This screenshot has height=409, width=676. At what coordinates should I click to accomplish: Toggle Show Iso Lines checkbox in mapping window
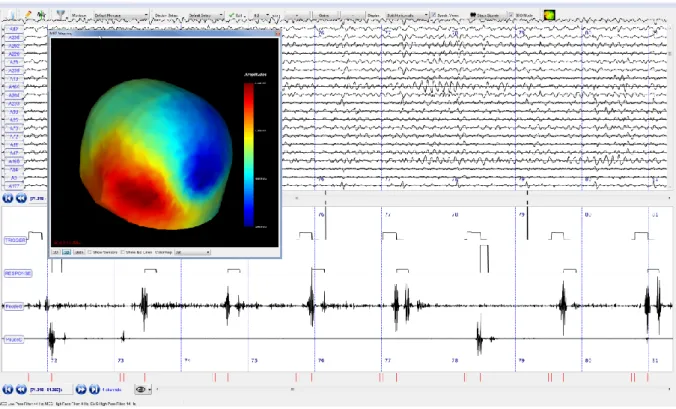click(122, 252)
